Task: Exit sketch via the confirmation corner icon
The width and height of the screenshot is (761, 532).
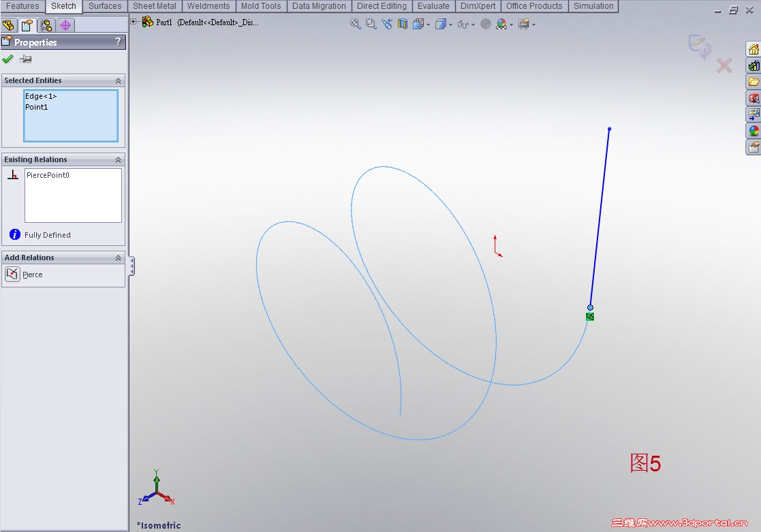Action: coord(700,47)
